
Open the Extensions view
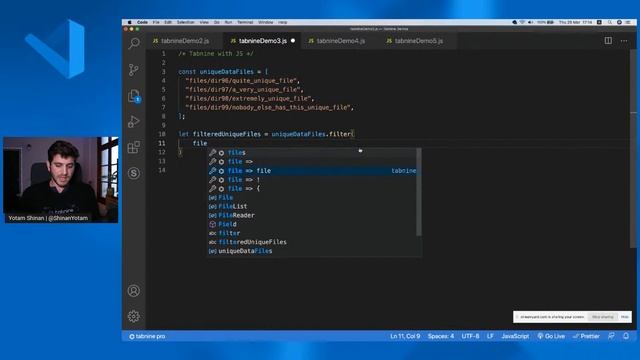pyautogui.click(x=133, y=147)
